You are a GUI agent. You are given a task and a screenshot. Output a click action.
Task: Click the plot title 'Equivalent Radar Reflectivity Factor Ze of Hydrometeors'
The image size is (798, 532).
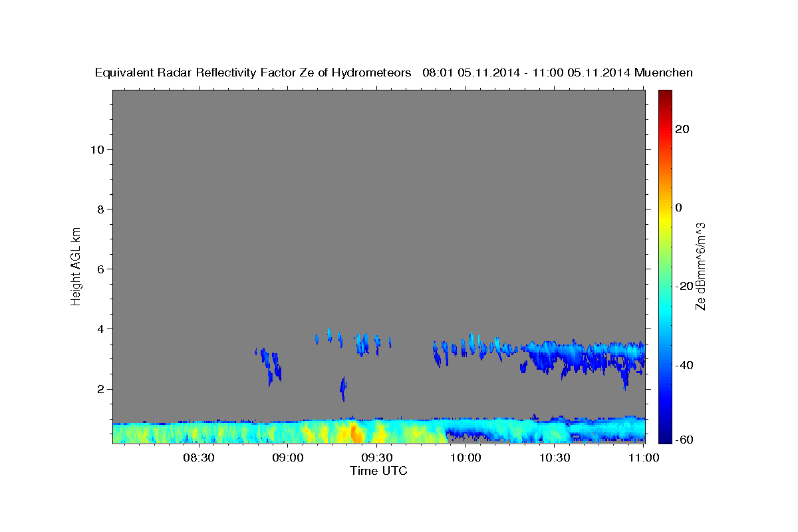pos(253,72)
